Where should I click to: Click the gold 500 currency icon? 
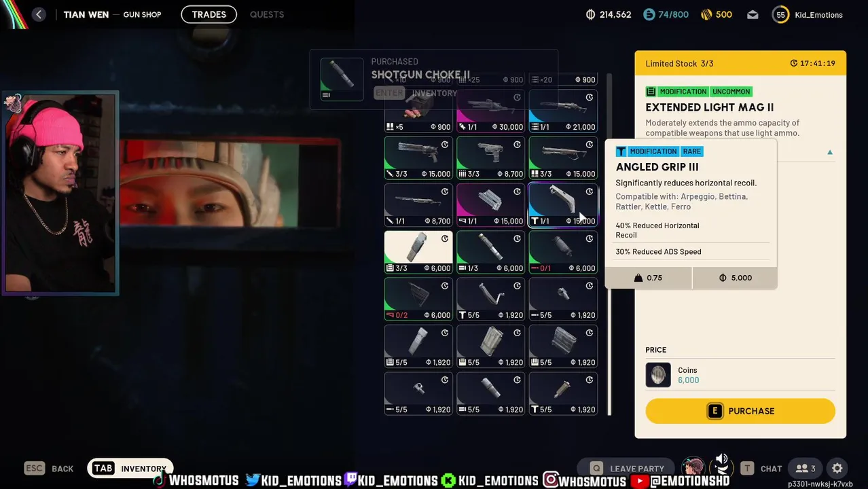coord(706,14)
